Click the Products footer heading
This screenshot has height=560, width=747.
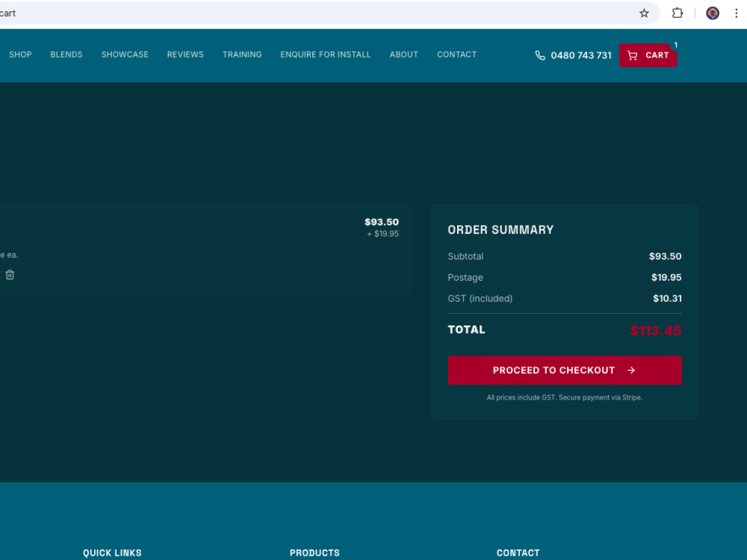(x=315, y=553)
